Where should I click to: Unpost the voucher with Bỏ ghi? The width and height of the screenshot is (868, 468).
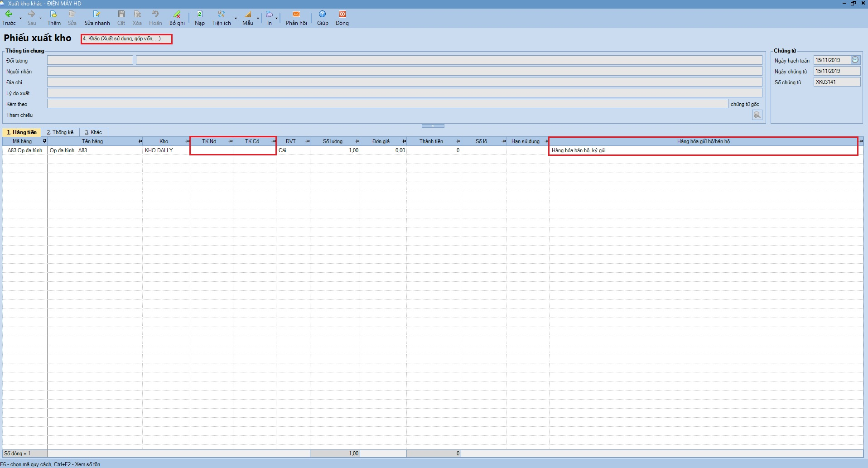(177, 18)
